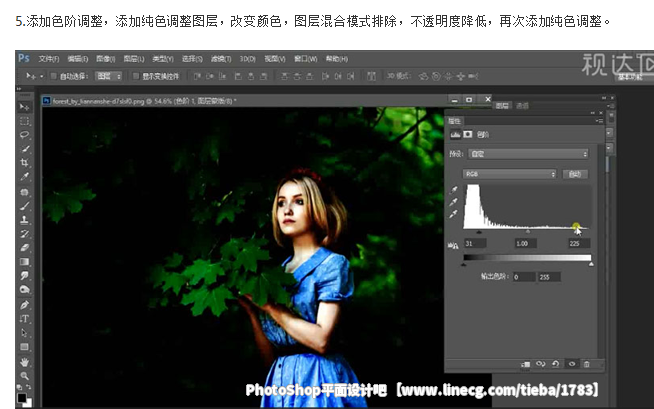Click the Levels histogram icon in Properties

click(x=455, y=134)
